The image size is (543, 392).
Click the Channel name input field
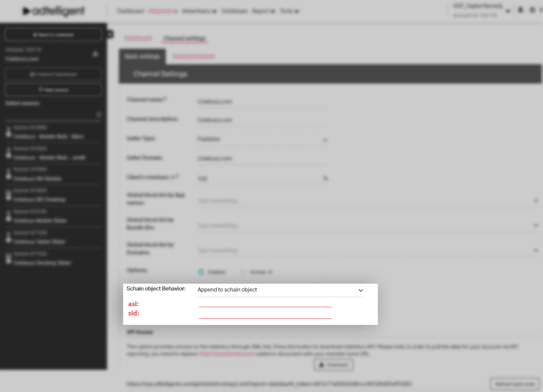click(262, 102)
